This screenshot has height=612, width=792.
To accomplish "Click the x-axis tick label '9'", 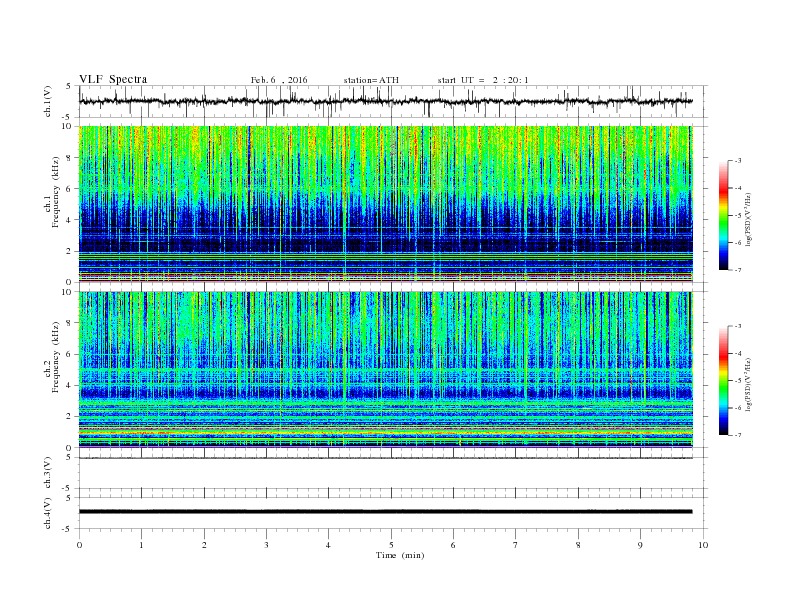I will [x=640, y=545].
